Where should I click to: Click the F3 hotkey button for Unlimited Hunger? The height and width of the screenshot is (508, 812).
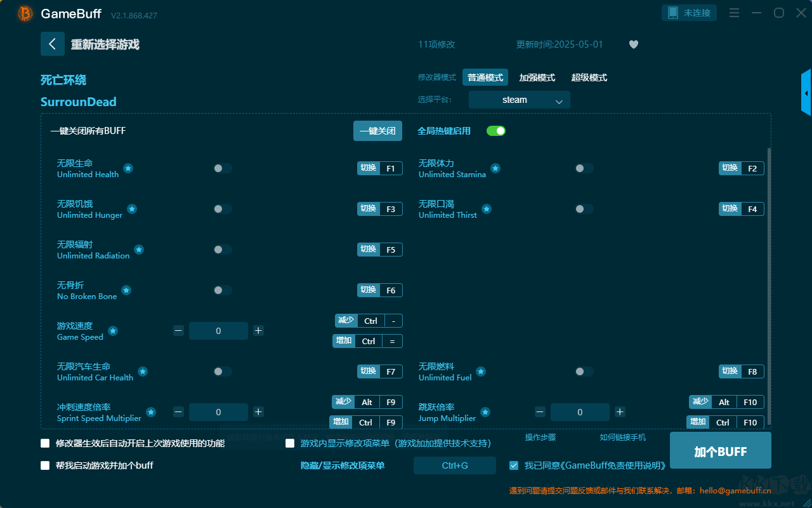(380, 209)
